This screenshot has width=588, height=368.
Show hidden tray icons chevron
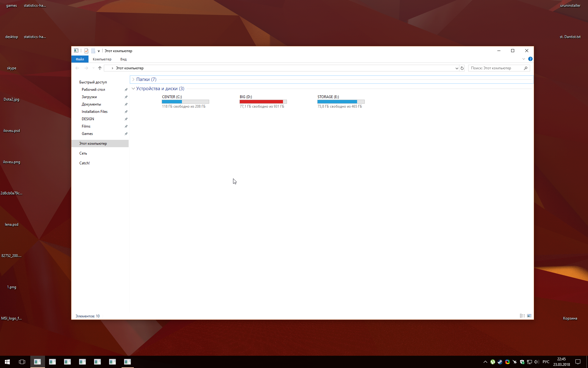pyautogui.click(x=485, y=362)
